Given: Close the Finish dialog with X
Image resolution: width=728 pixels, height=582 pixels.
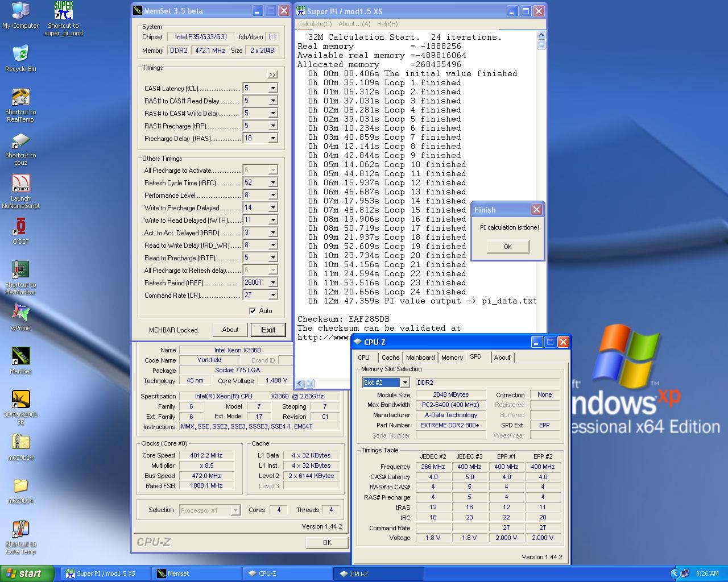Looking at the screenshot, I should pyautogui.click(x=536, y=210).
